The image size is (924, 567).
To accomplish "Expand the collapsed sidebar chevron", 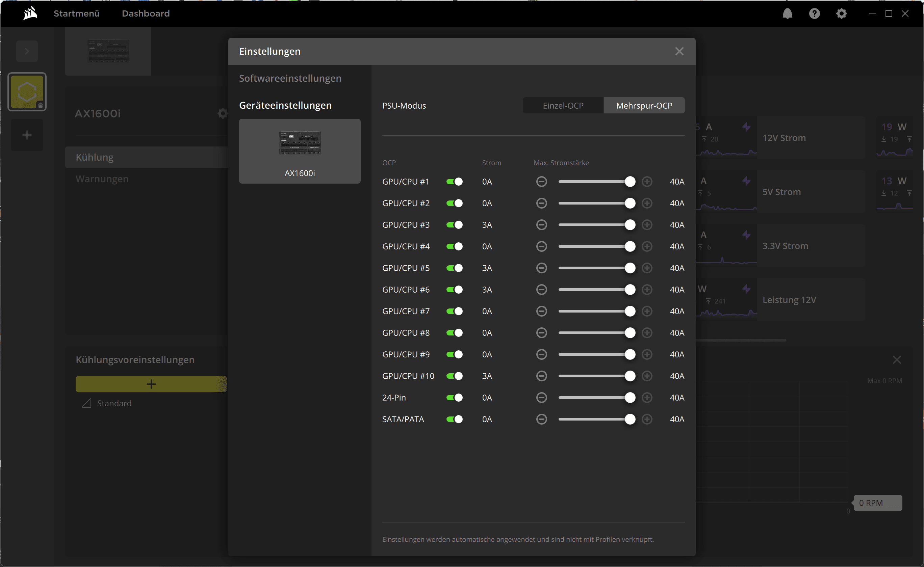I will tap(27, 51).
